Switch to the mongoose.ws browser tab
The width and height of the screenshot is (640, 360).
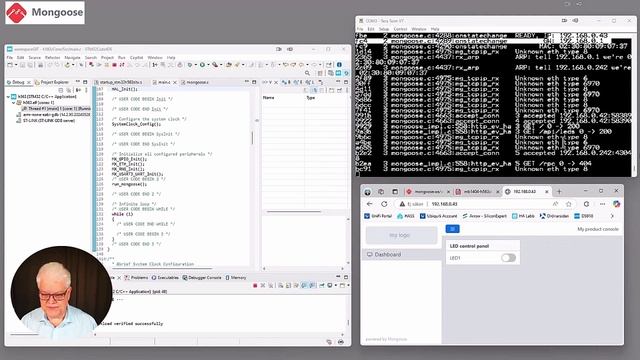coord(427,191)
